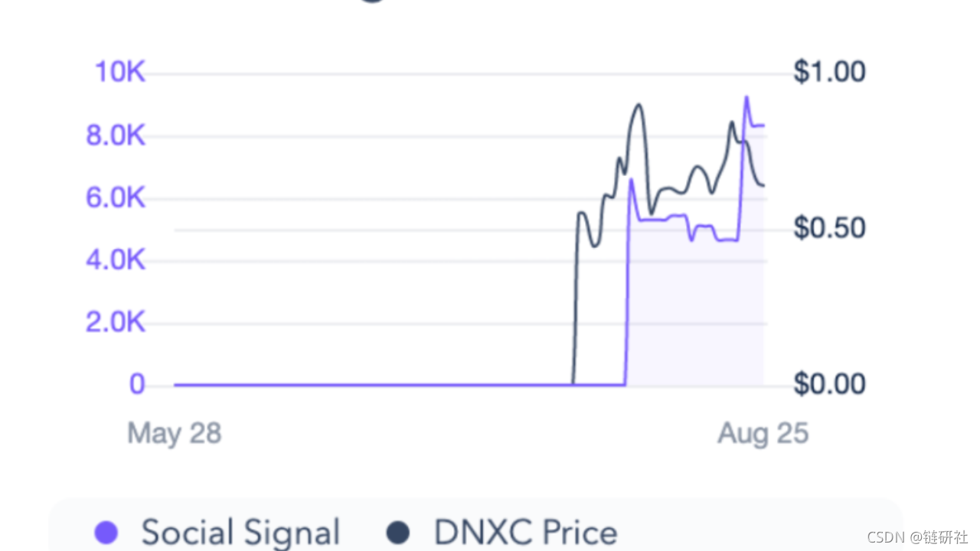Click the $0.50 price axis label
Screen dimensions: 980x551
(829, 228)
